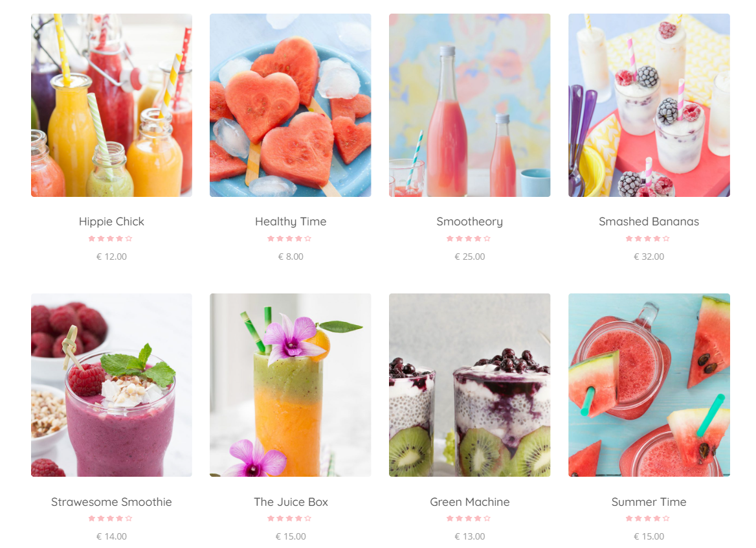
Task: Click the Hippie Chick title link
Action: click(111, 222)
